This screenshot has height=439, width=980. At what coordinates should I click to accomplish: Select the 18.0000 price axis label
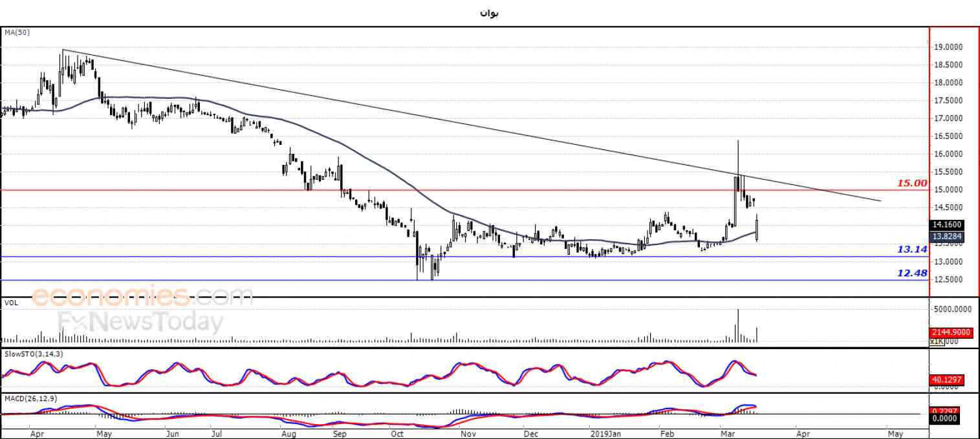click(947, 83)
